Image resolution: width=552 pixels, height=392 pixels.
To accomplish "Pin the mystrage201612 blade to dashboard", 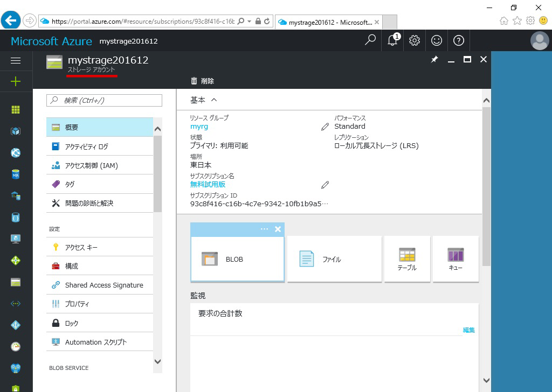I will [434, 59].
